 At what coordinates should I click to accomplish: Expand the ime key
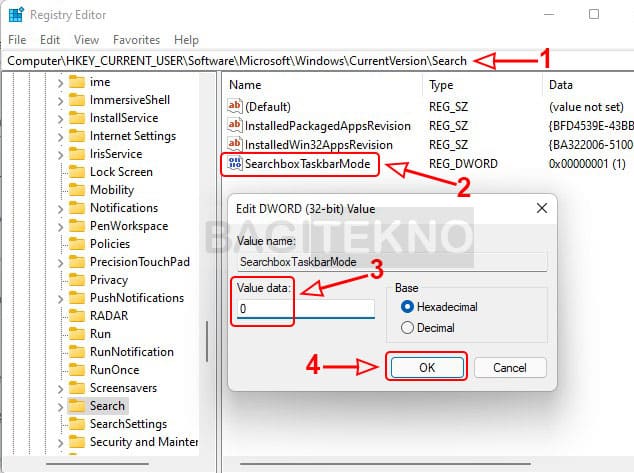pyautogui.click(x=60, y=83)
